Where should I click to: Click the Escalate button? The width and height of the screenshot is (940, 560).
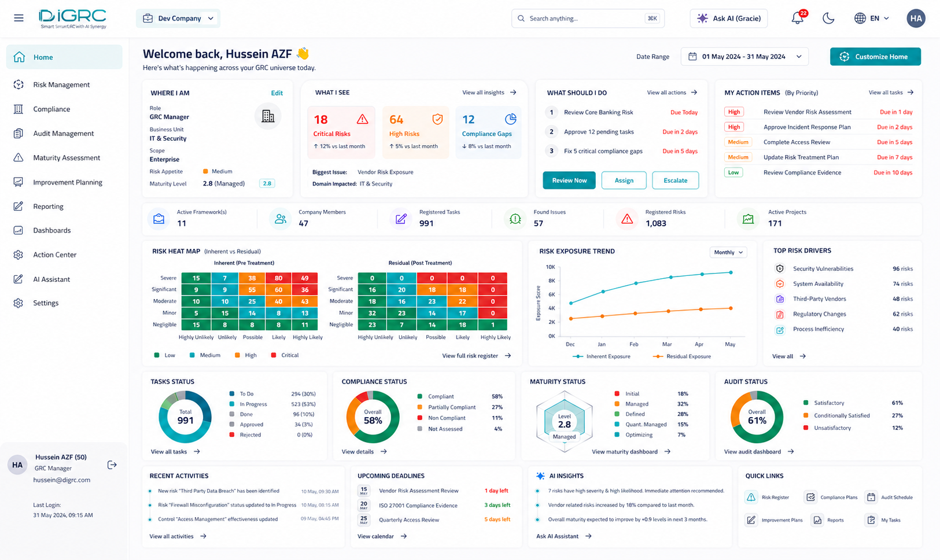point(675,180)
